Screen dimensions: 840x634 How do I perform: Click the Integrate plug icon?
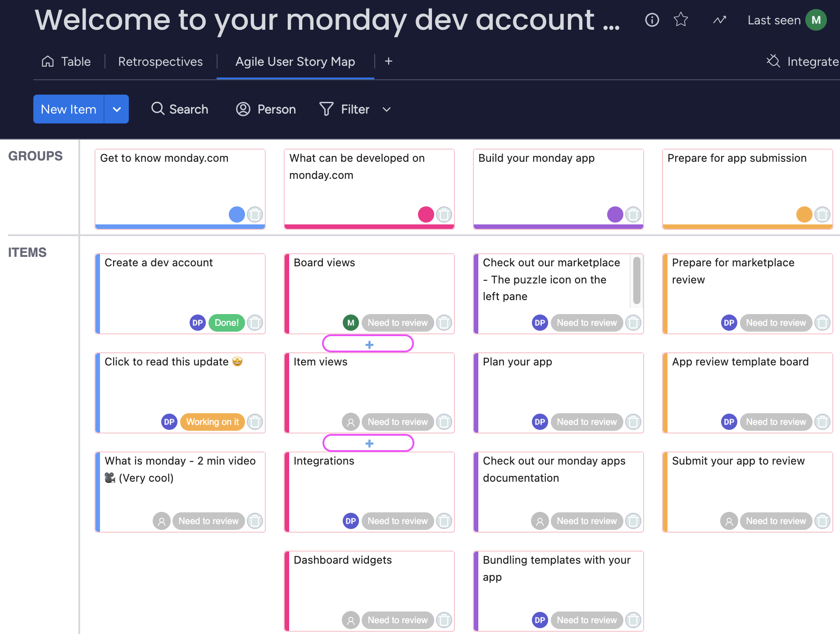773,61
